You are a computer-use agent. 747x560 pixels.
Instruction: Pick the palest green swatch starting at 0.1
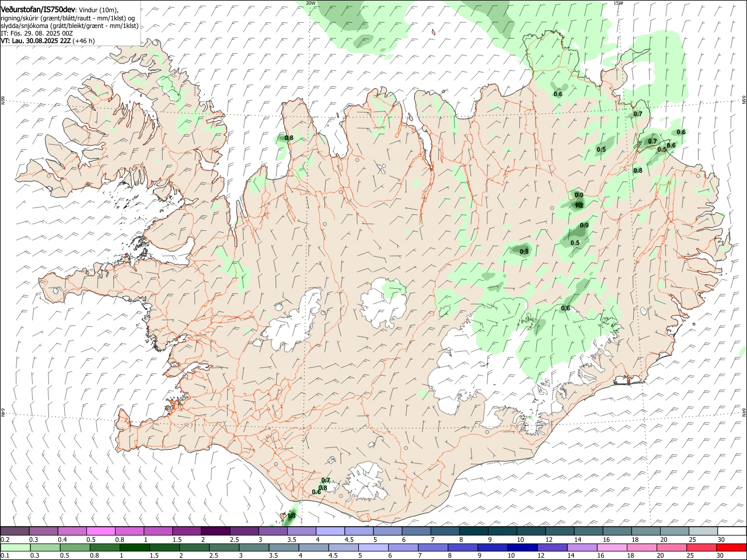[15, 547]
